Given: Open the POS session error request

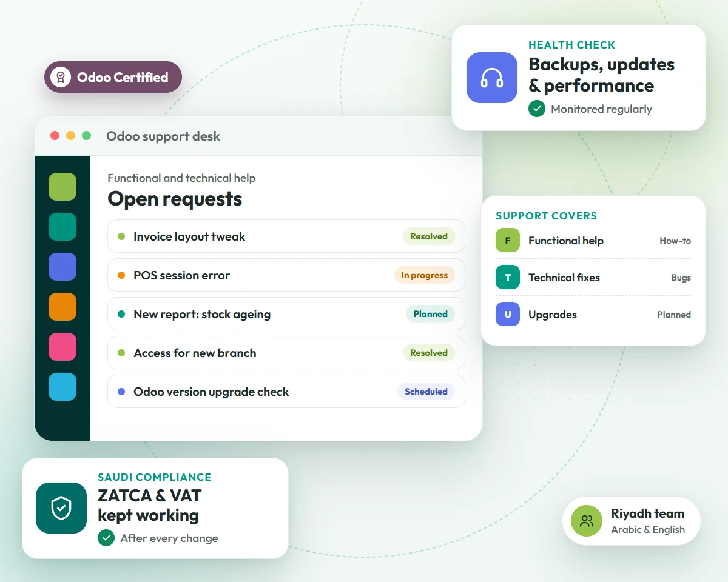Looking at the screenshot, I should (x=286, y=275).
